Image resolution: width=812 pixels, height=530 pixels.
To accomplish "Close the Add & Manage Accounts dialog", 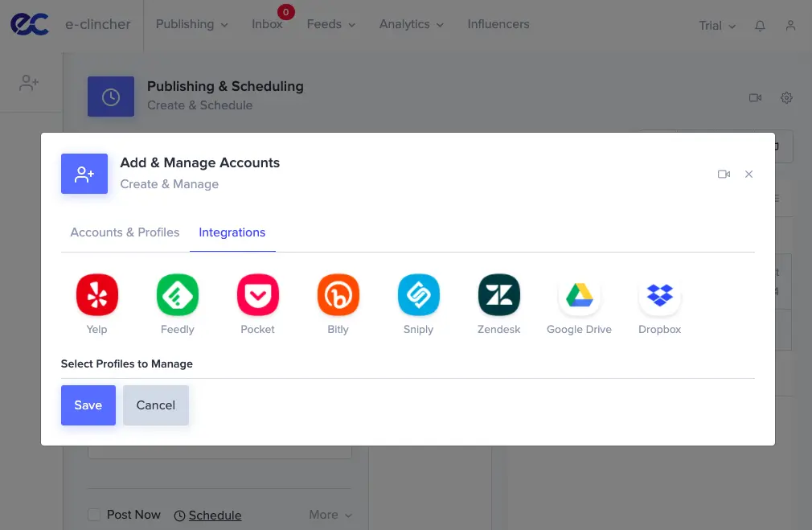I will click(x=748, y=174).
